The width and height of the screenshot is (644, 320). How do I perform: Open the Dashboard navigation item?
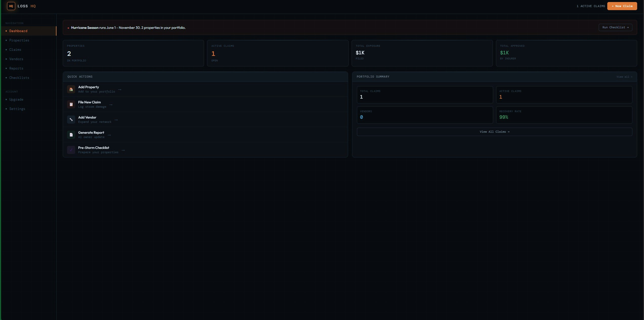pos(28,31)
